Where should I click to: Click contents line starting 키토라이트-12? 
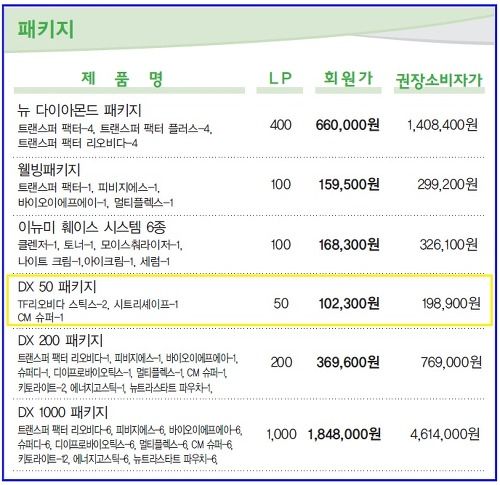(x=117, y=460)
